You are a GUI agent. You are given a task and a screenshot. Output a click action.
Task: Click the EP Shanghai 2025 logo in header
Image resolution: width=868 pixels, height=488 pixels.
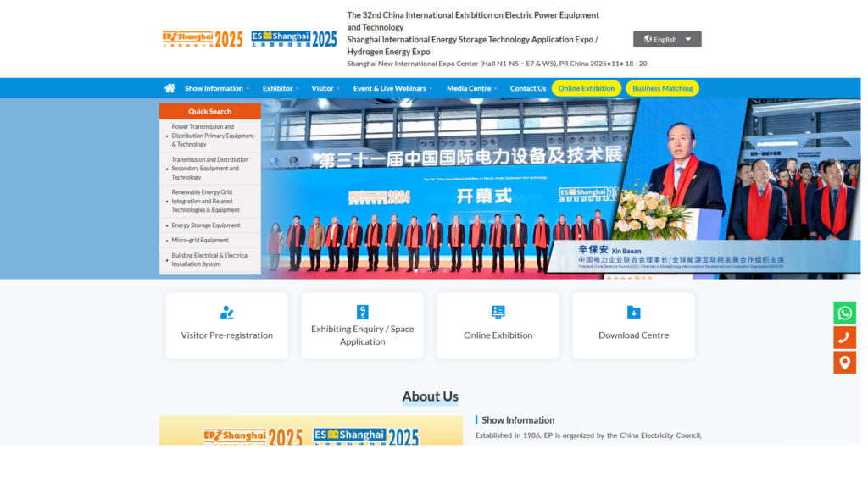[x=202, y=39]
